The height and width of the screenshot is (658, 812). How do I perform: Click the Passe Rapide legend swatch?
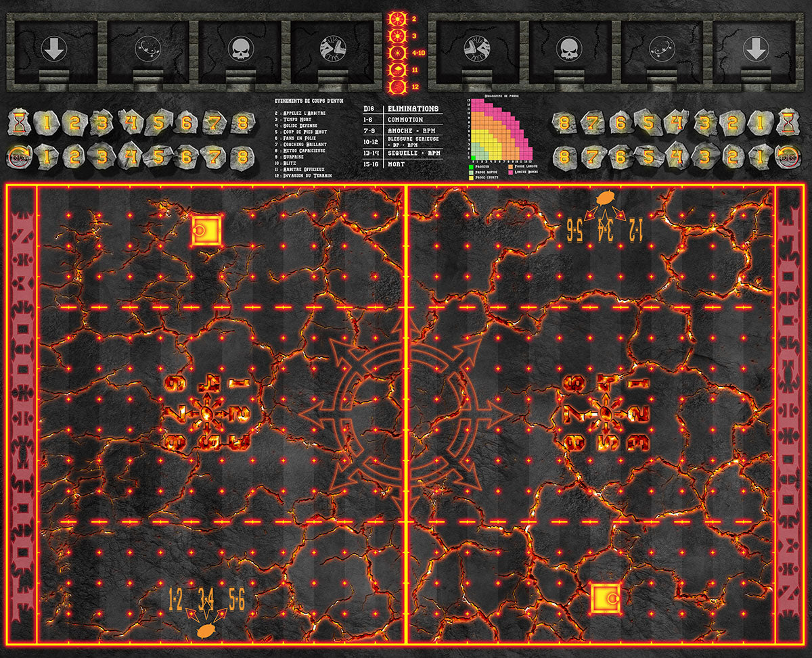click(470, 172)
